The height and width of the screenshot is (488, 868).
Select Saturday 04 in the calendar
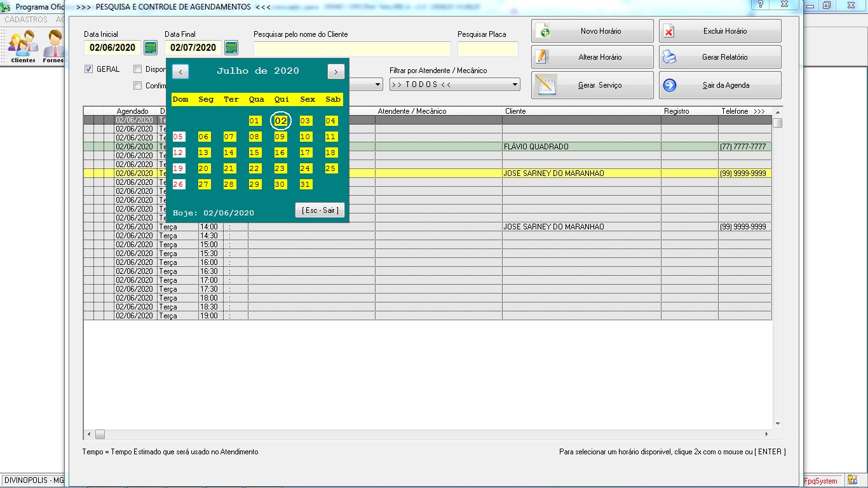[x=331, y=121]
